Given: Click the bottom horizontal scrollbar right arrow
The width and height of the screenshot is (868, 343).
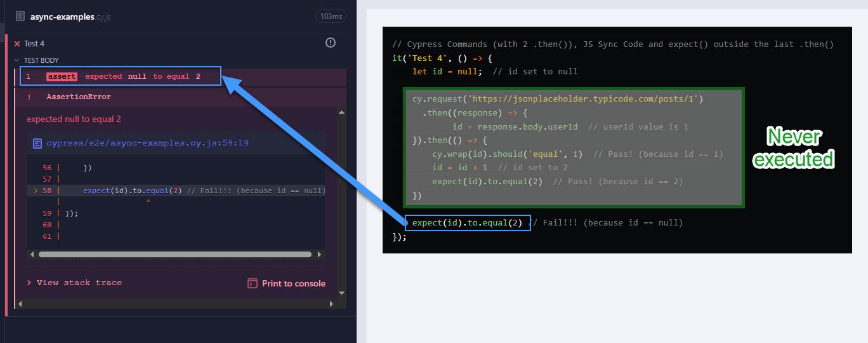Looking at the screenshot, I should point(331,304).
